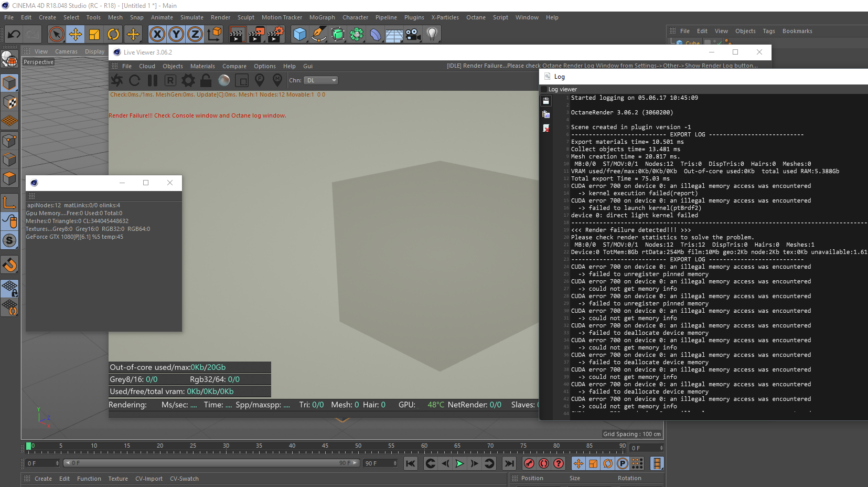The height and width of the screenshot is (487, 868).
Task: Open Live Viewer Materials menu
Action: (x=202, y=66)
